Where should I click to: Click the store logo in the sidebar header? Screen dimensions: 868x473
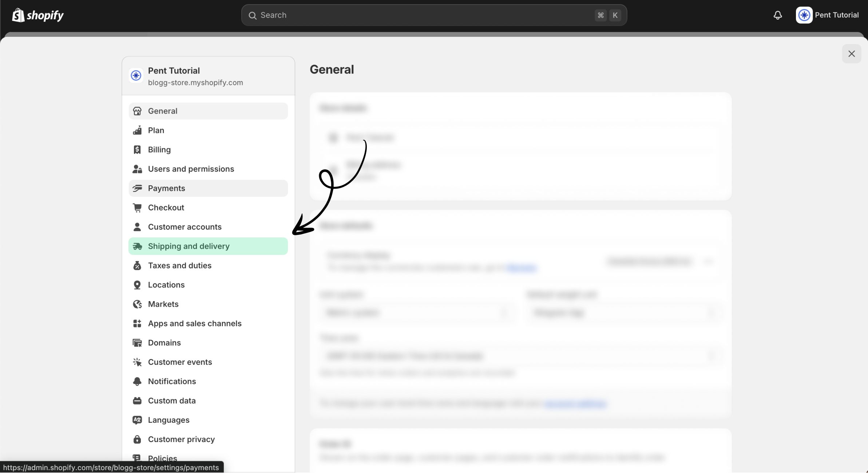136,75
